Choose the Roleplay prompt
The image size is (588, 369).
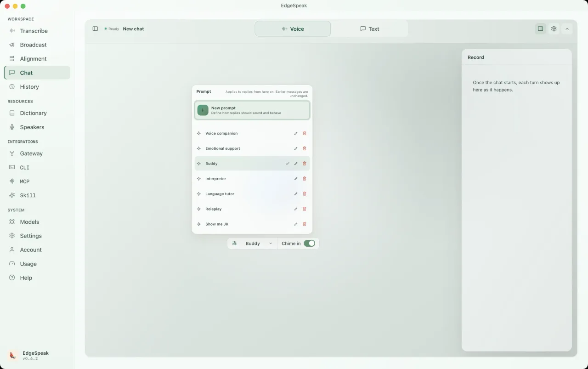[x=252, y=209]
